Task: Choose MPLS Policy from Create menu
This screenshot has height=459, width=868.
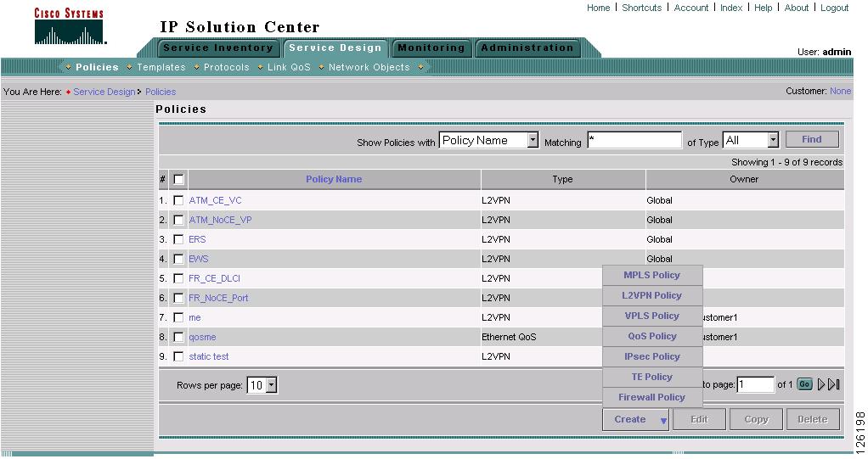Action: coord(652,275)
